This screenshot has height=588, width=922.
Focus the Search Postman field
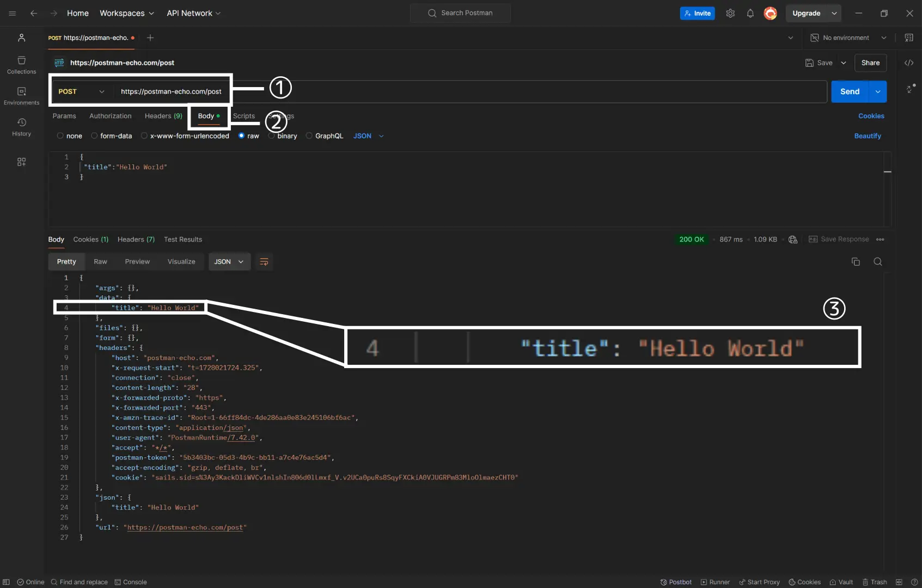pyautogui.click(x=460, y=13)
